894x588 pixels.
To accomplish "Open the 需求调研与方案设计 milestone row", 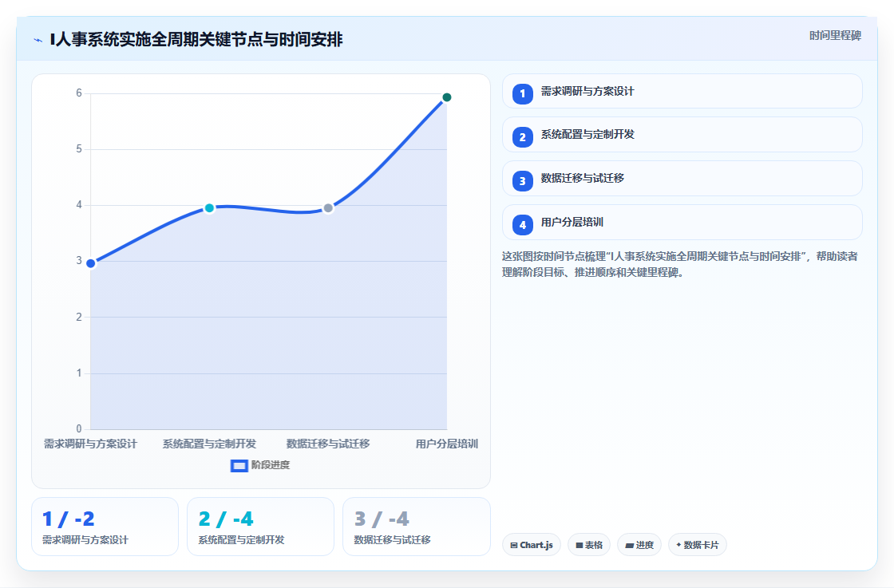I will [x=682, y=91].
